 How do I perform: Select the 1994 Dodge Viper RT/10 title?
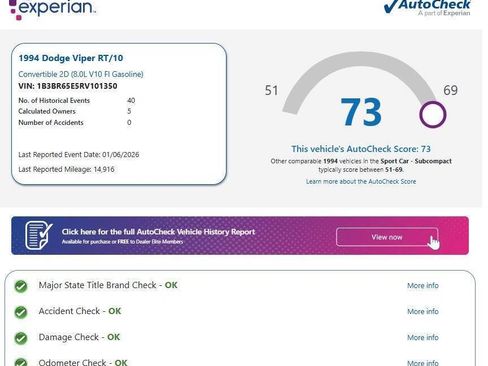tap(71, 58)
